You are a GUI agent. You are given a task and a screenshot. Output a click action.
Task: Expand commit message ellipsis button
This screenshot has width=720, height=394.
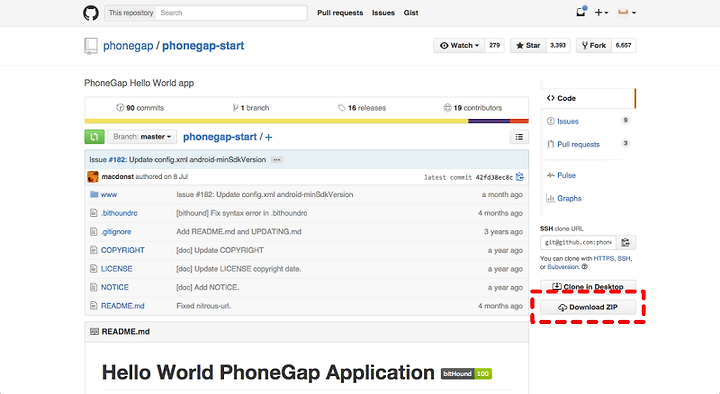(x=276, y=160)
